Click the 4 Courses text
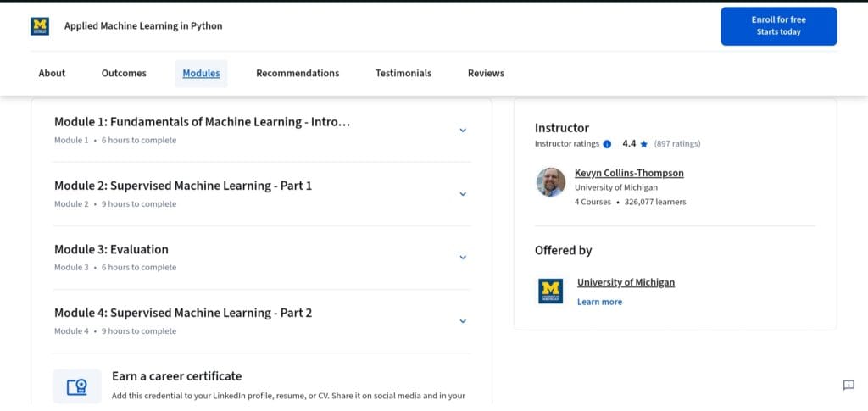 coord(593,202)
